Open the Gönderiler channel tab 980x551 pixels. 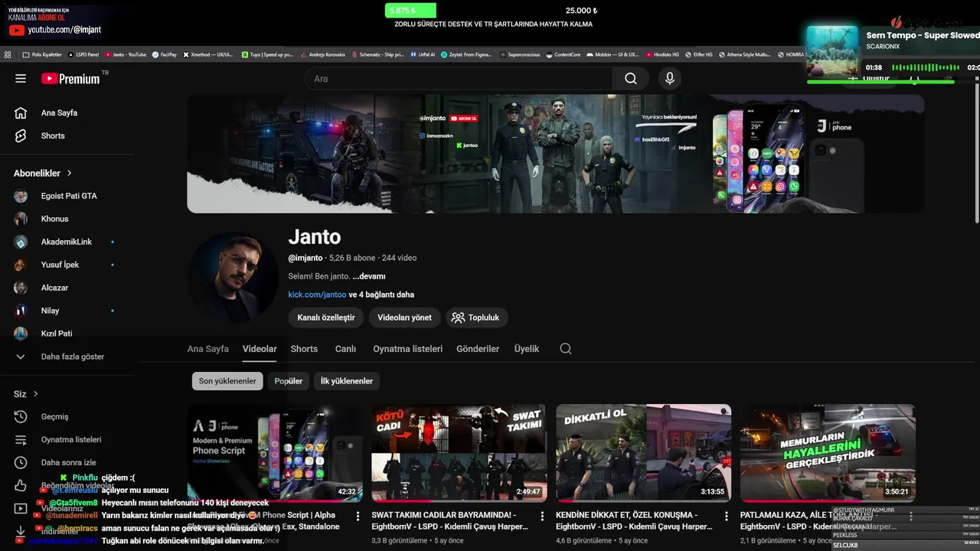(x=478, y=349)
